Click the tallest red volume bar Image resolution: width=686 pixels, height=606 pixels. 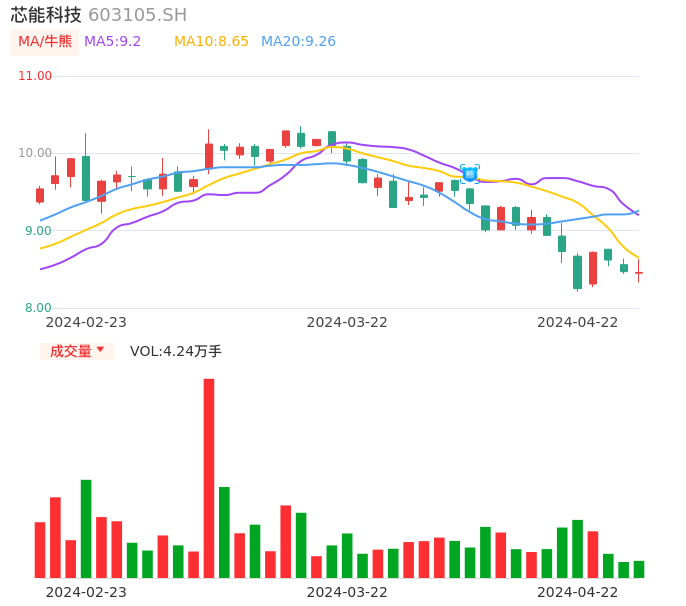tap(209, 478)
